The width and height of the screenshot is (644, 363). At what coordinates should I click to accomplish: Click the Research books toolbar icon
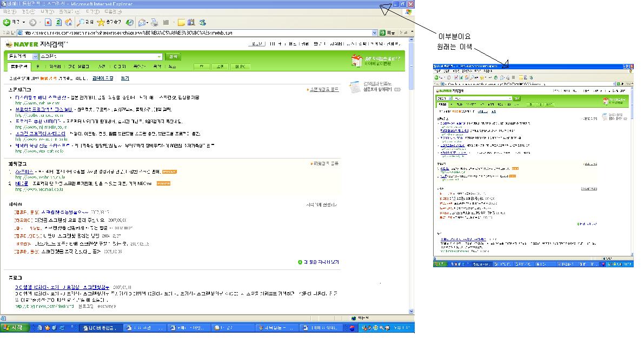click(191, 22)
